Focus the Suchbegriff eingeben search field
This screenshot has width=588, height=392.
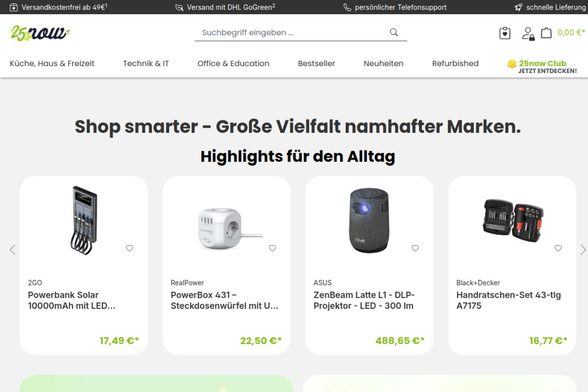pyautogui.click(x=292, y=33)
